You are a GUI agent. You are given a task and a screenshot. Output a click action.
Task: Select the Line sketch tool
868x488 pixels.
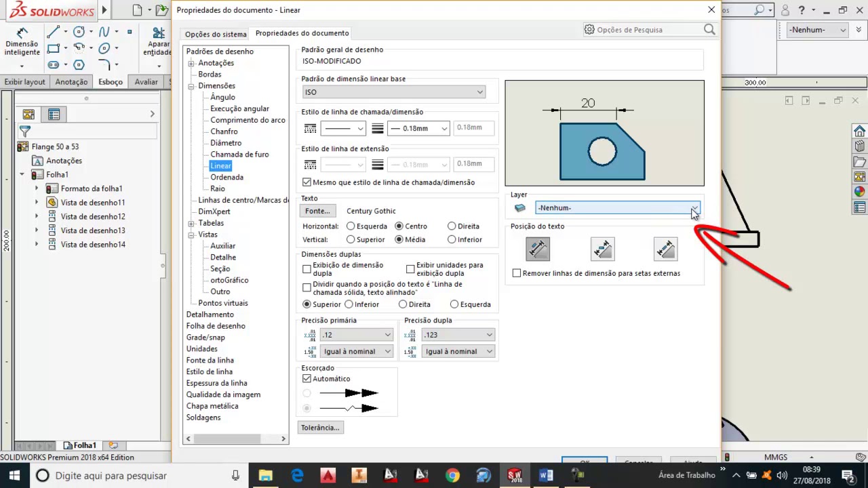[x=54, y=32]
